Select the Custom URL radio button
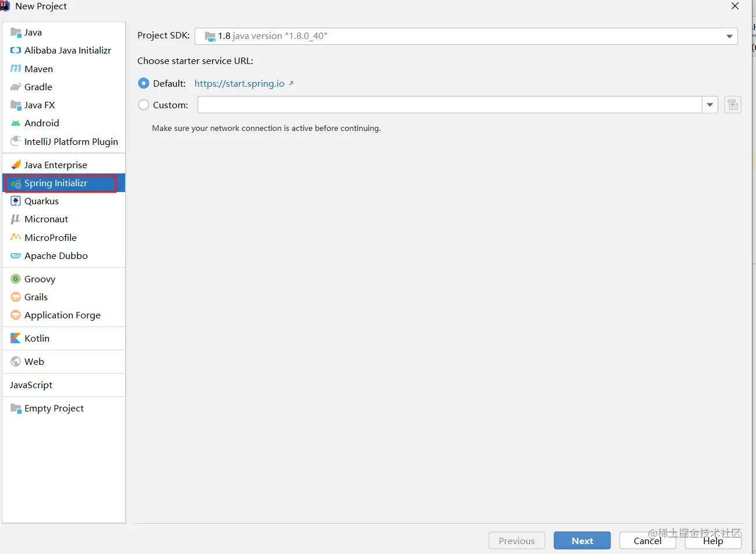Viewport: 756px width, 554px height. [144, 105]
